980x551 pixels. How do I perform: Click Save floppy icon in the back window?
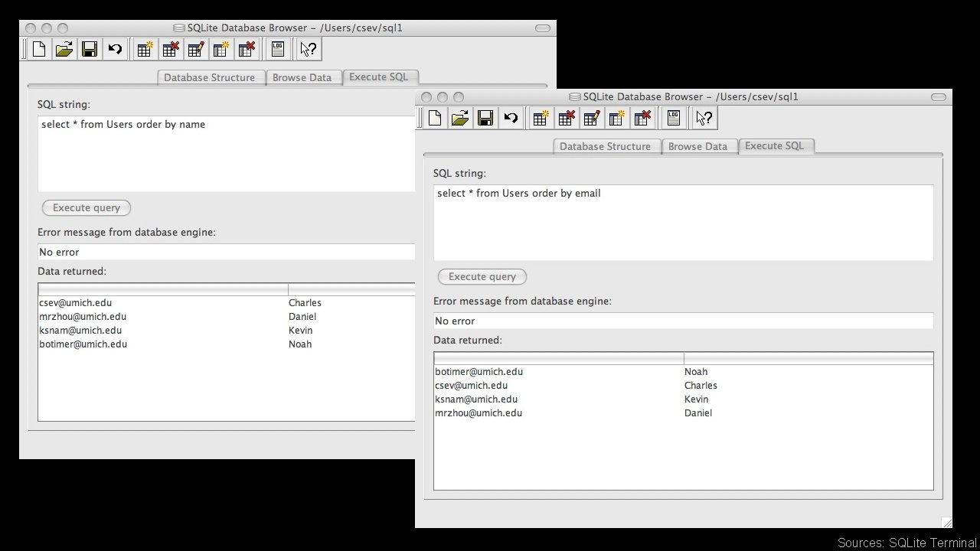pyautogui.click(x=90, y=50)
